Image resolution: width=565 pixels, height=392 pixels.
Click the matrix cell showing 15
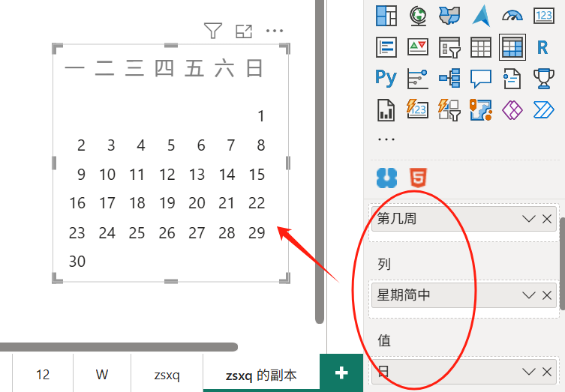257,175
